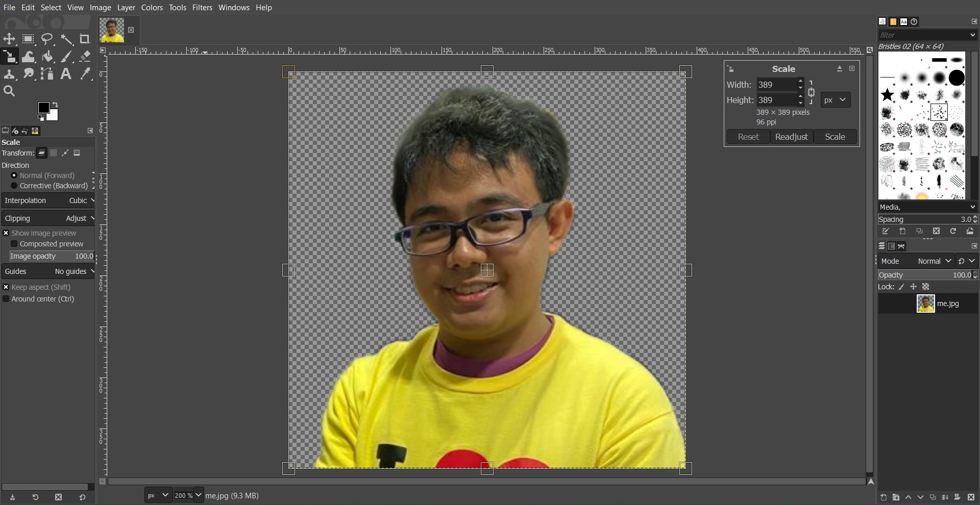Select Corrective (Backward) direction

tap(14, 186)
